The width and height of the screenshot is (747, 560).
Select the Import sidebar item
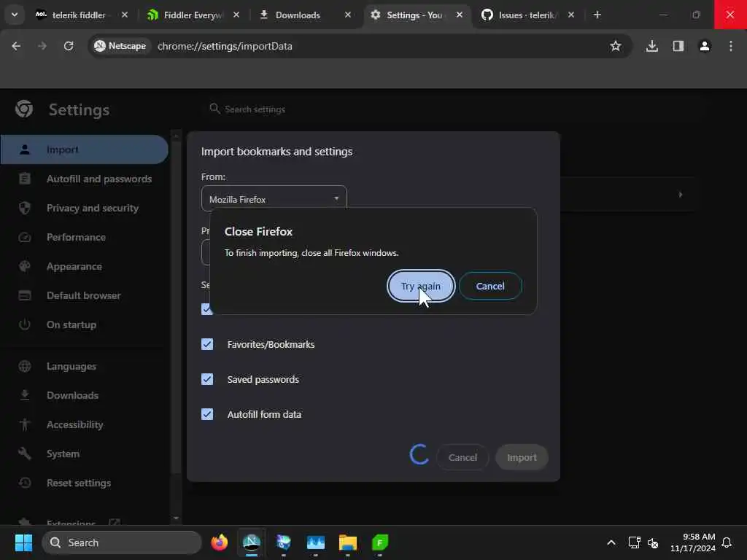[x=85, y=149]
